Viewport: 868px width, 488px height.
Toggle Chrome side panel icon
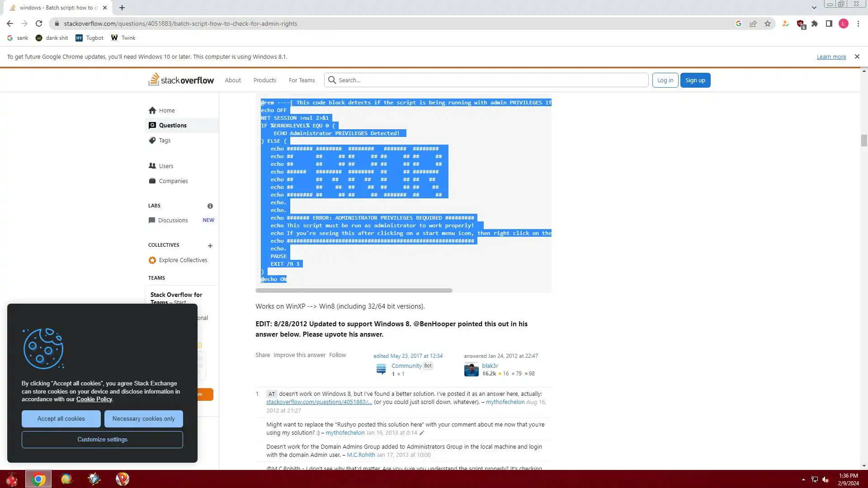(x=829, y=23)
